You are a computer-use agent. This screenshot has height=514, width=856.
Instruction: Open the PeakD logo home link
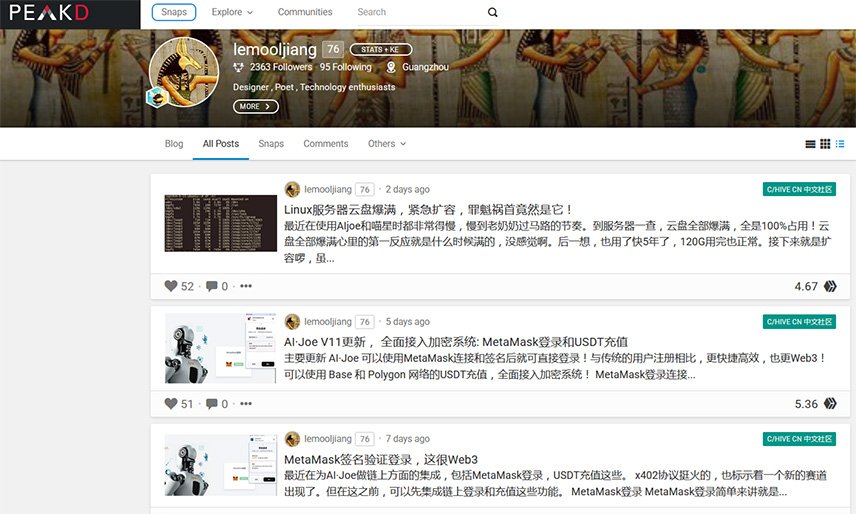(x=49, y=13)
